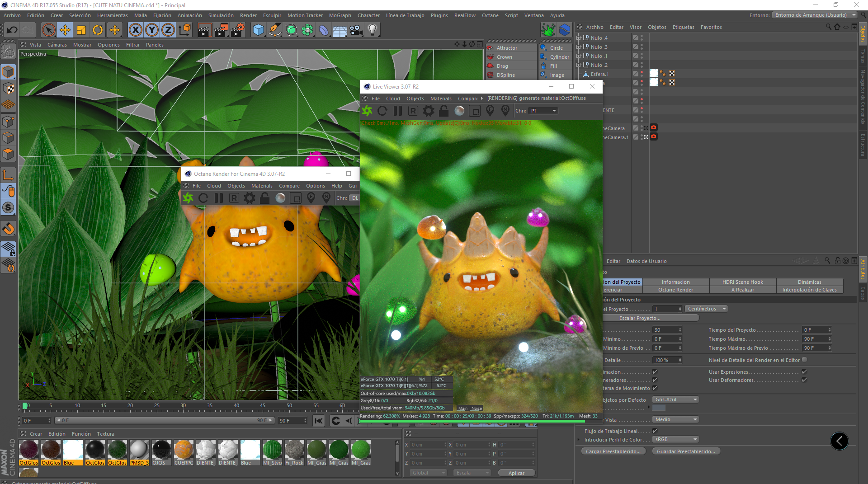Toggle the Z axis lock
Screen dimensions: 868x484
168,30
